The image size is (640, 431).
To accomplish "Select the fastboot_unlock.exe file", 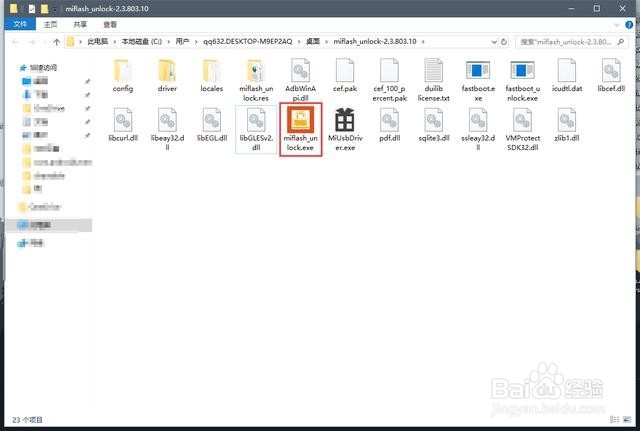I will click(522, 80).
